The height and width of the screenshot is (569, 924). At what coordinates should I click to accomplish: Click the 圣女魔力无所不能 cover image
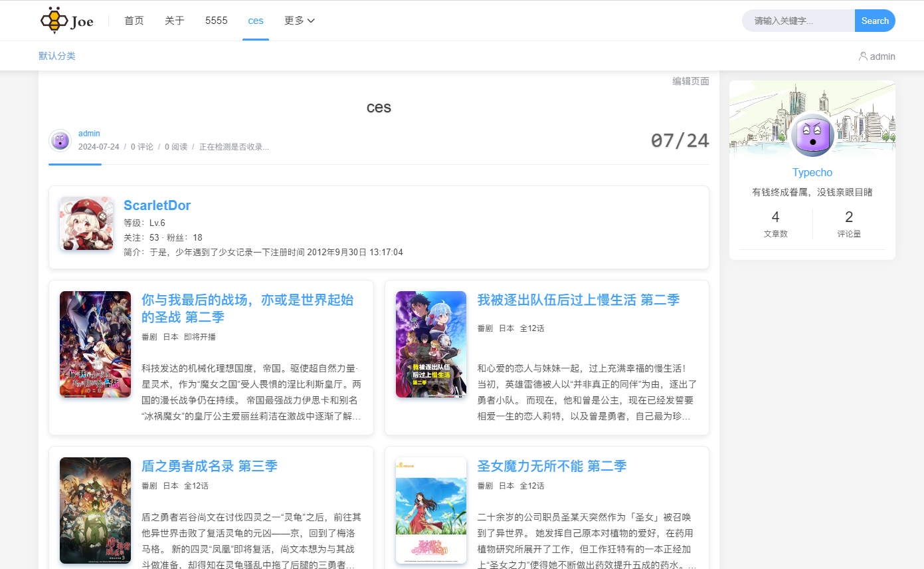(431, 511)
